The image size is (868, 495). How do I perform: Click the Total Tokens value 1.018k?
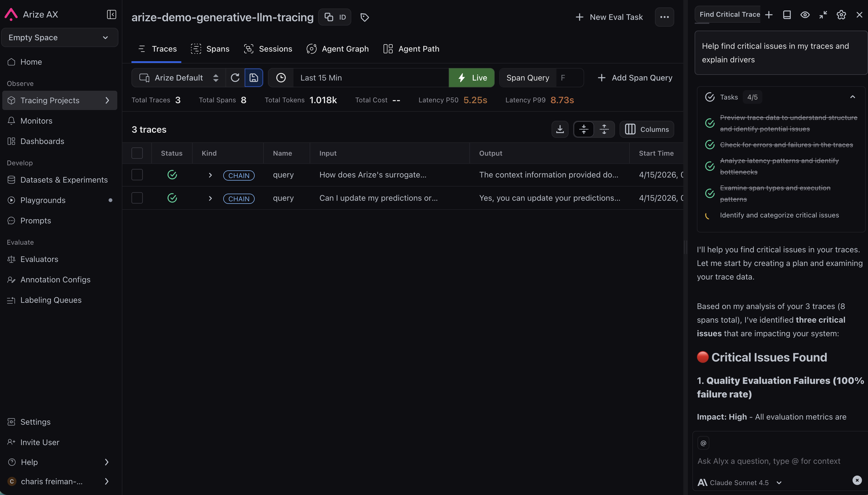[x=323, y=100]
